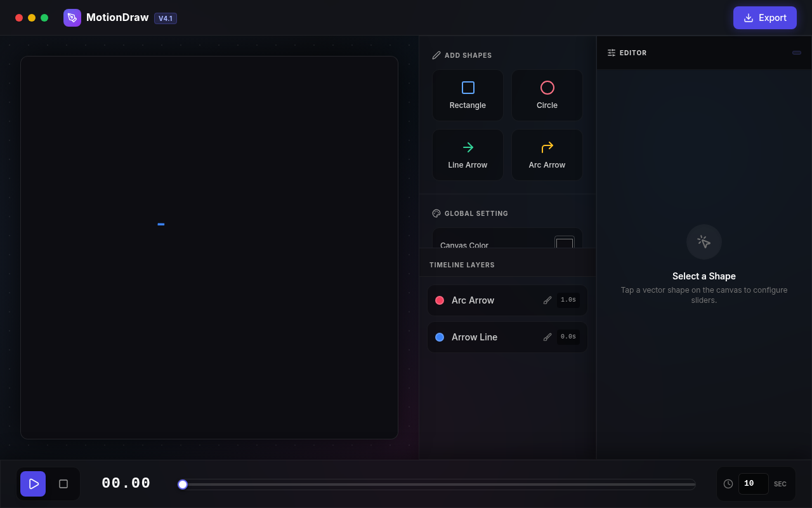Click the duration seconds input field

(x=753, y=484)
